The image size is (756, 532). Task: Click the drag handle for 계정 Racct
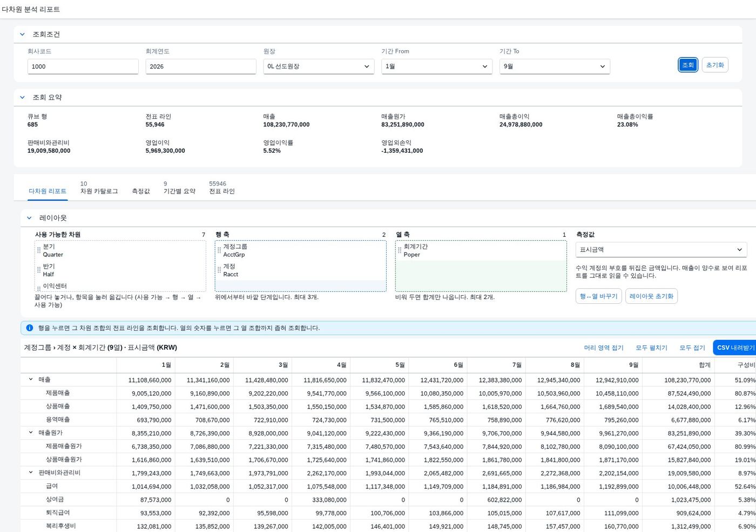[x=219, y=270]
